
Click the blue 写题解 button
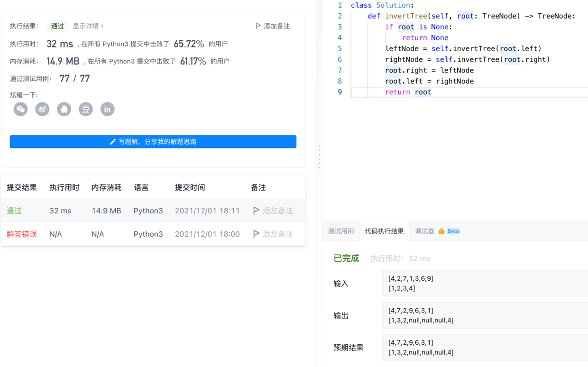tap(153, 142)
